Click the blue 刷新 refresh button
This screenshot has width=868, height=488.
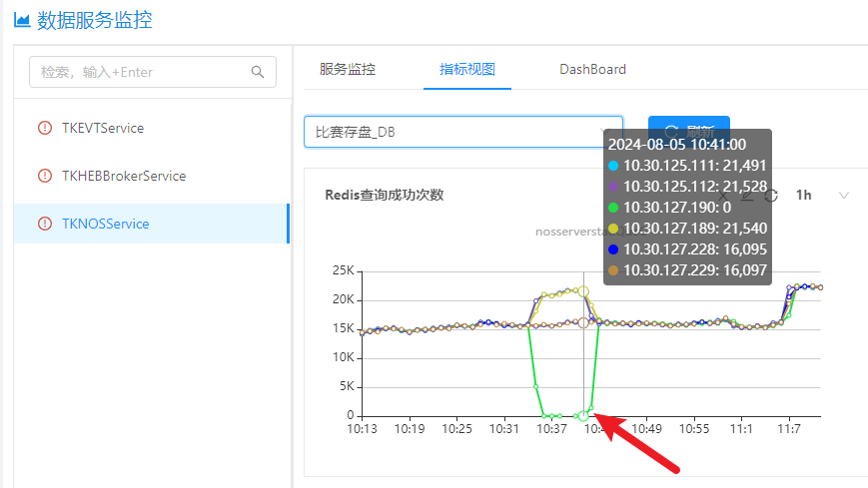click(688, 132)
